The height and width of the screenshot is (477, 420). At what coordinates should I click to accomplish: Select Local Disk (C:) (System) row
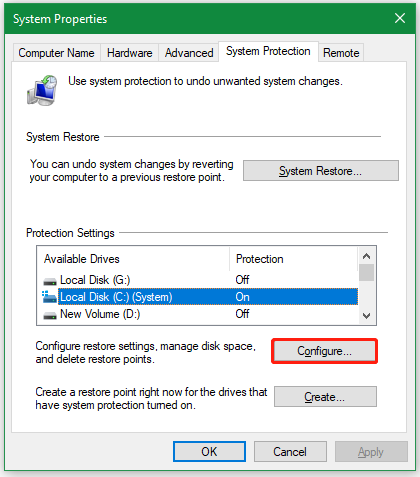coord(200,297)
